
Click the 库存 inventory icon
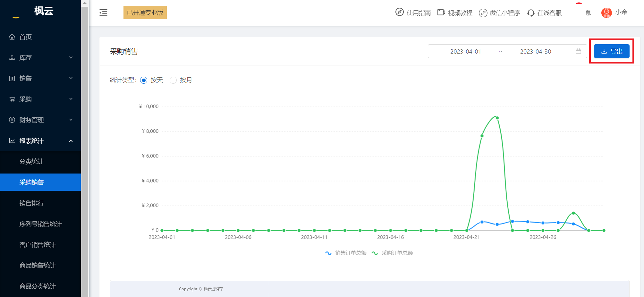click(12, 58)
